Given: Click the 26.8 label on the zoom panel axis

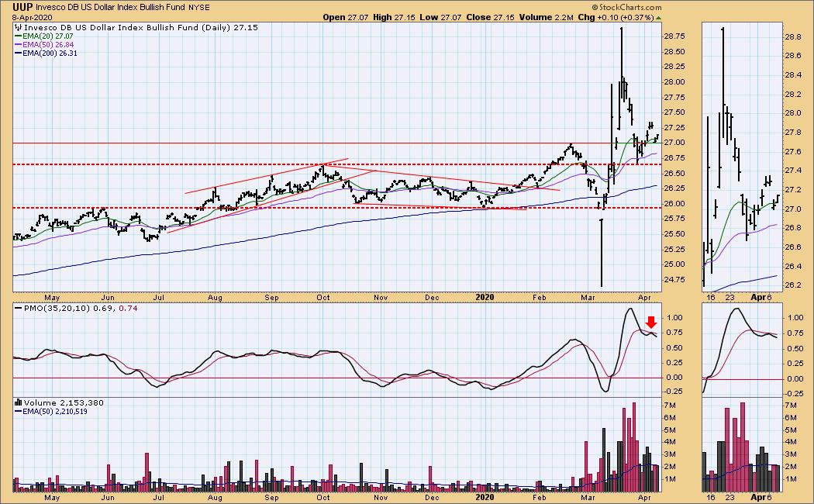Looking at the screenshot, I should click(x=792, y=228).
